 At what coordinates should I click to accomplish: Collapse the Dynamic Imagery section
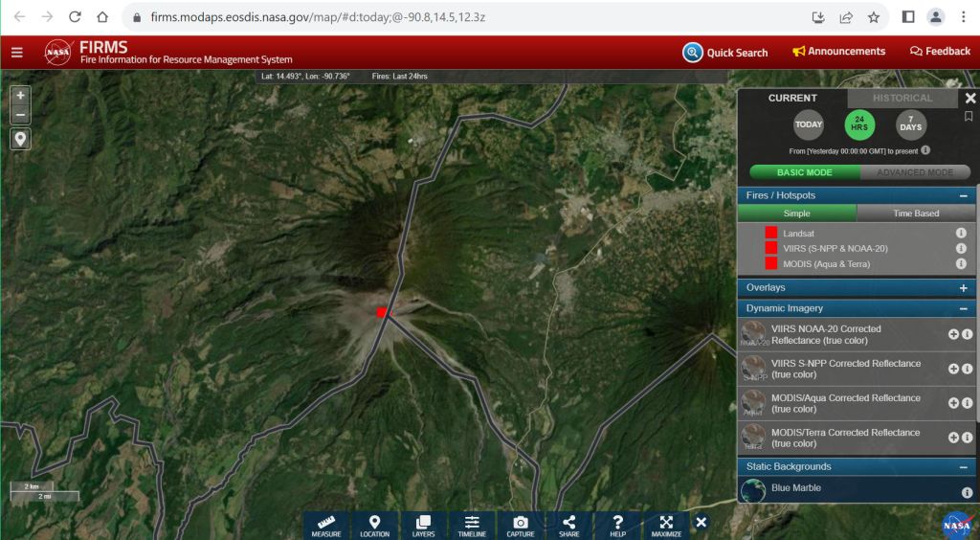click(x=963, y=308)
